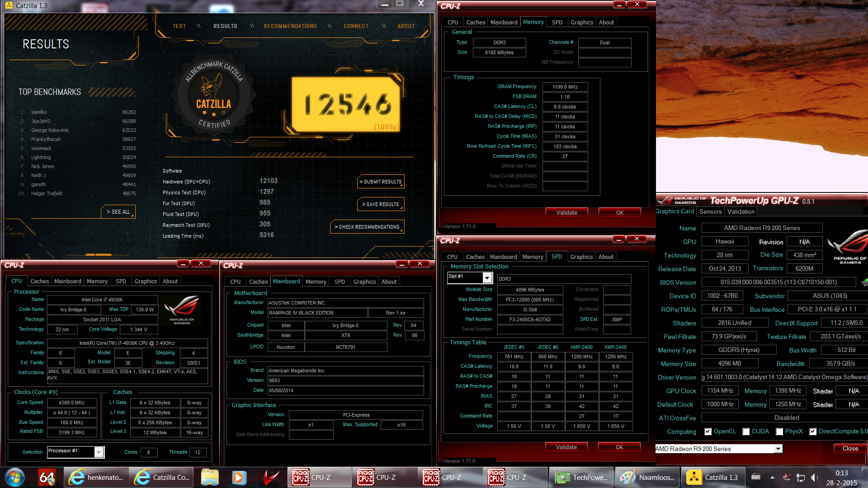Click the RAMPAGE IV BLACK EDITION model field
868x488 pixels.
317,313
